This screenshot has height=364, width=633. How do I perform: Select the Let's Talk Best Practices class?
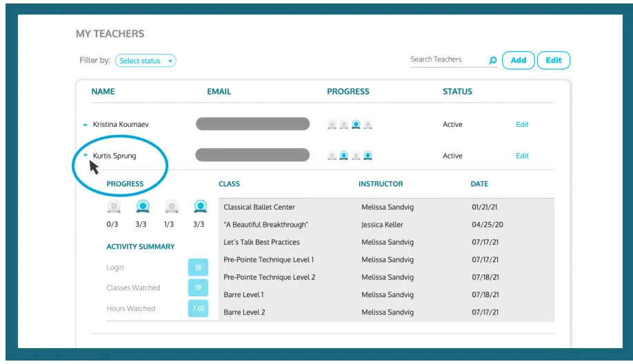261,242
